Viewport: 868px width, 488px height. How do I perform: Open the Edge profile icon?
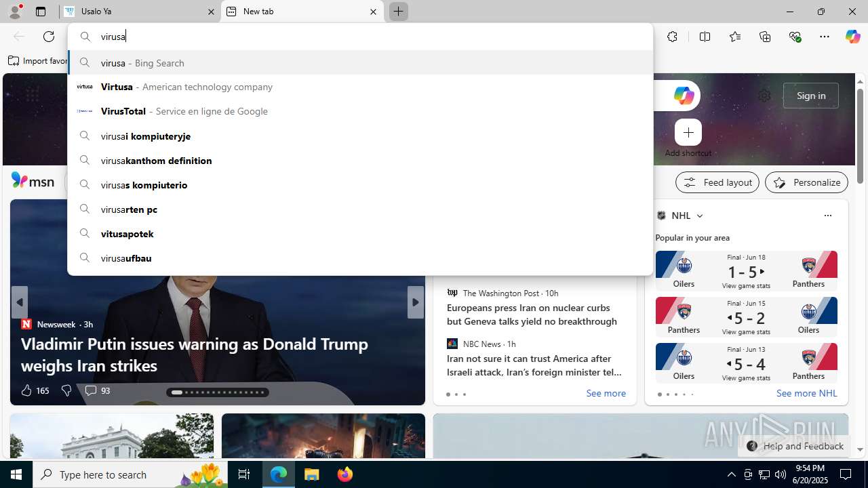[15, 11]
